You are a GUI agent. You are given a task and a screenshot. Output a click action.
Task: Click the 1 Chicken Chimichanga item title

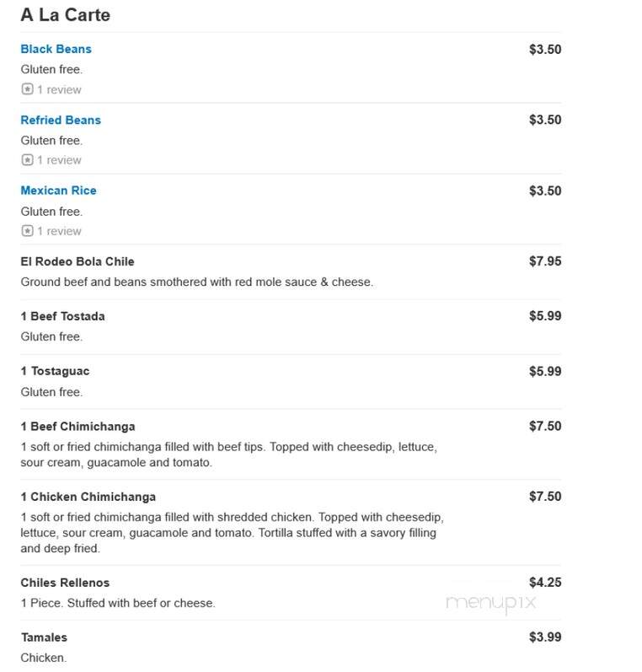[88, 497]
